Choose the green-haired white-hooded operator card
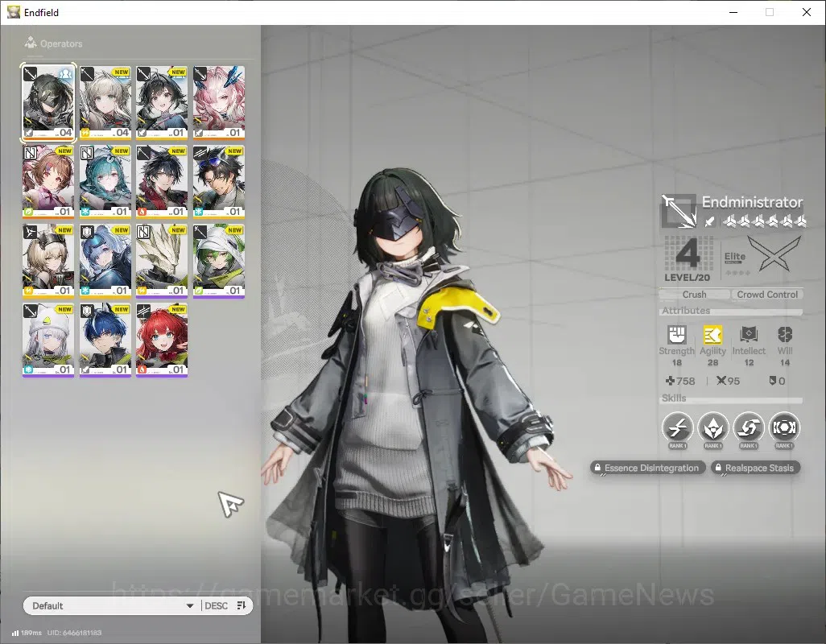The image size is (826, 644). [x=219, y=261]
